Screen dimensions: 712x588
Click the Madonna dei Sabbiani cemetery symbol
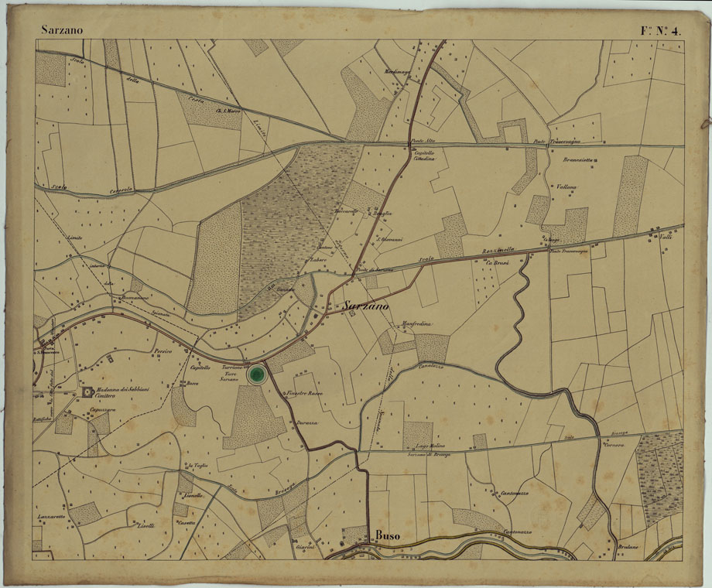[x=86, y=393]
